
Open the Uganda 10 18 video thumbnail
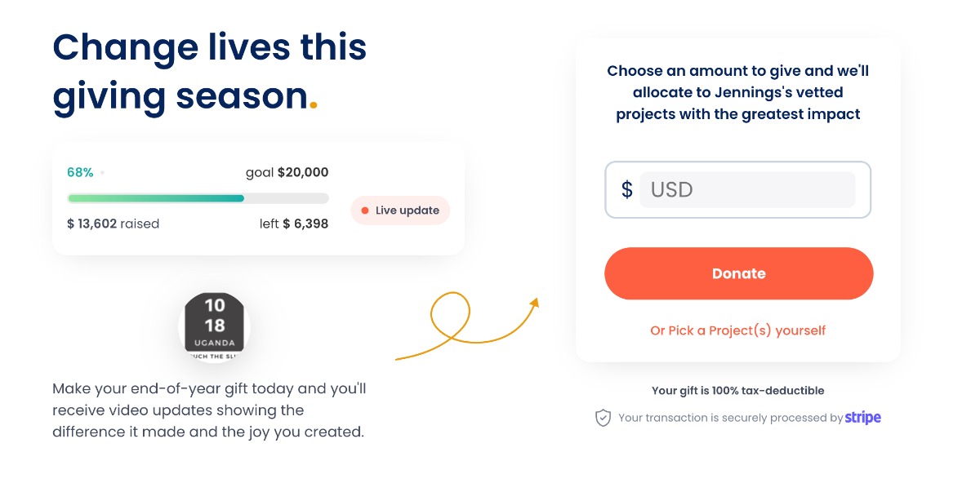[x=214, y=326]
